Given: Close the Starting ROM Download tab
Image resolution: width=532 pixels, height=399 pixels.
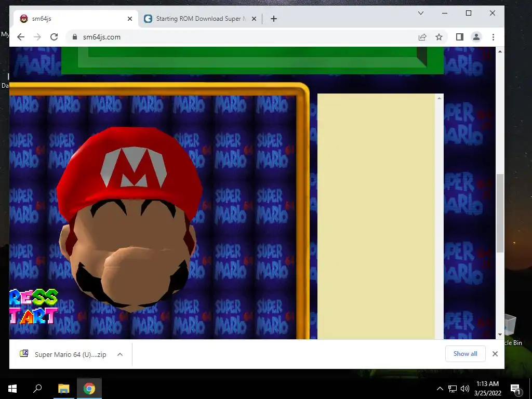Looking at the screenshot, I should pyautogui.click(x=254, y=19).
